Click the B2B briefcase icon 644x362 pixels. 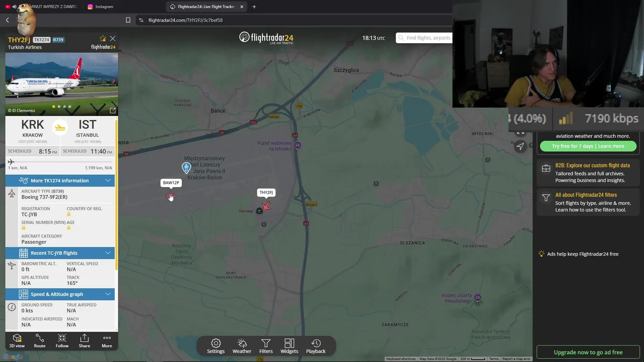(x=546, y=169)
